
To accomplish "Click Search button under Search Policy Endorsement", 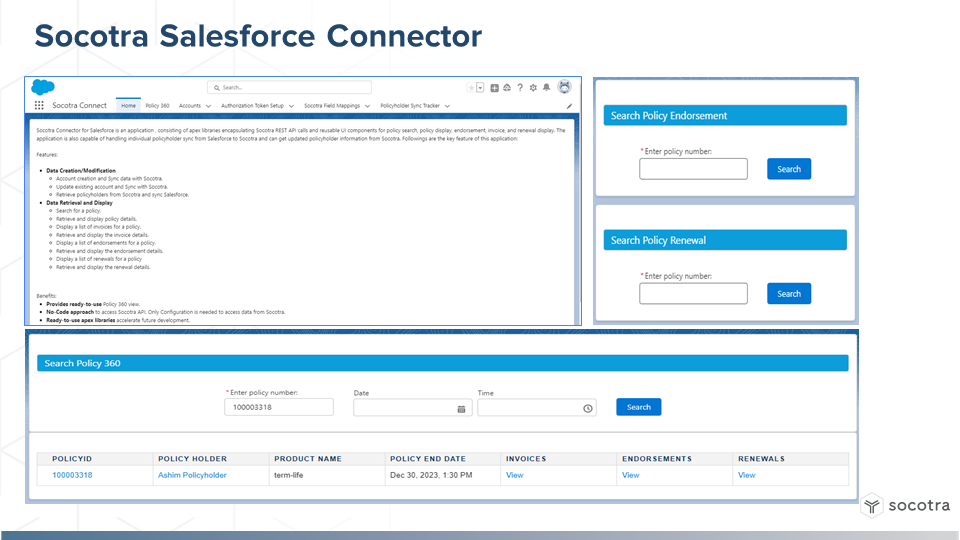I will coord(789,169).
